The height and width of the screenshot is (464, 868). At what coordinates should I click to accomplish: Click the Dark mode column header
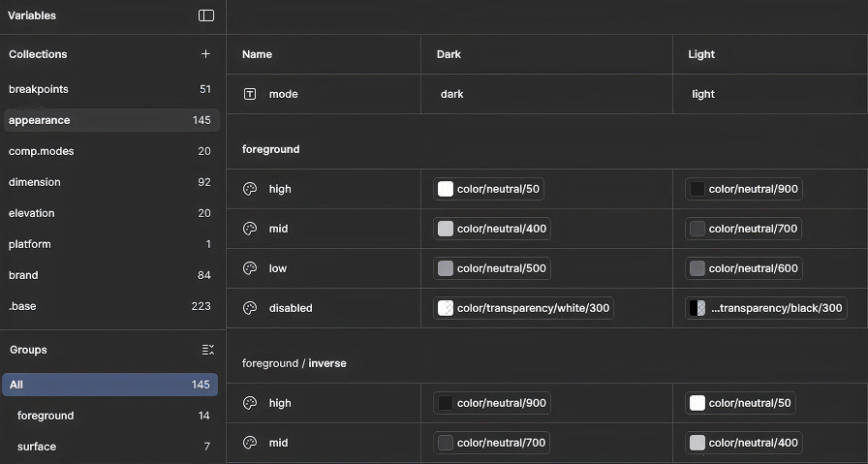449,54
